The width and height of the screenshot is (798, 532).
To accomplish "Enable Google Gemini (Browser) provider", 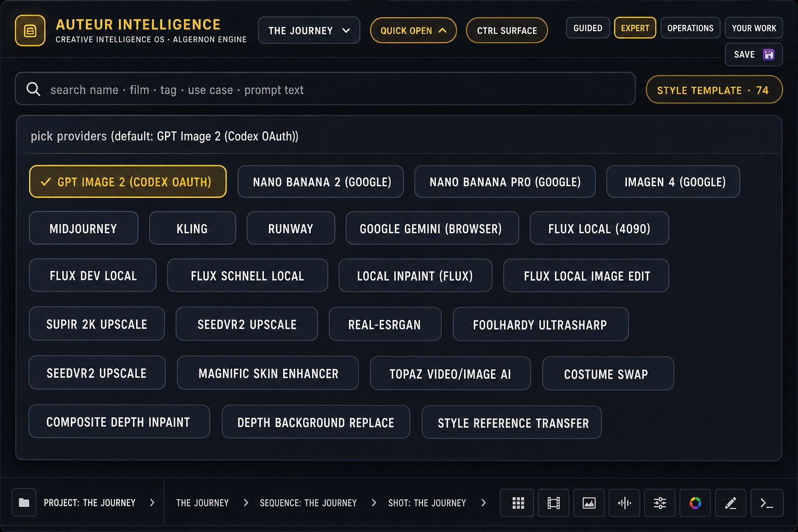I will point(432,228).
